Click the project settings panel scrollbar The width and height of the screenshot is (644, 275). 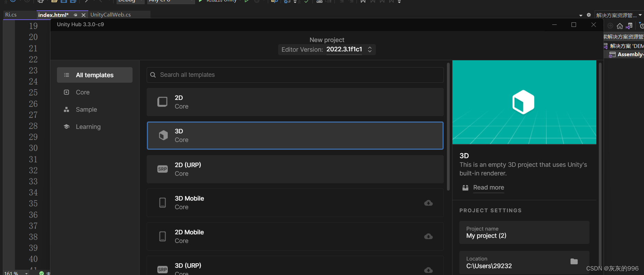click(600, 165)
